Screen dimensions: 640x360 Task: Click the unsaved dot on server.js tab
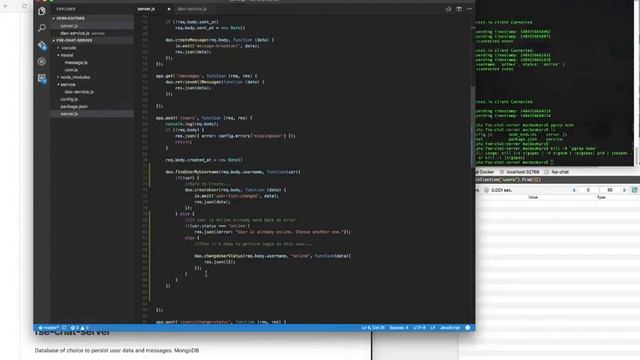(x=169, y=9)
